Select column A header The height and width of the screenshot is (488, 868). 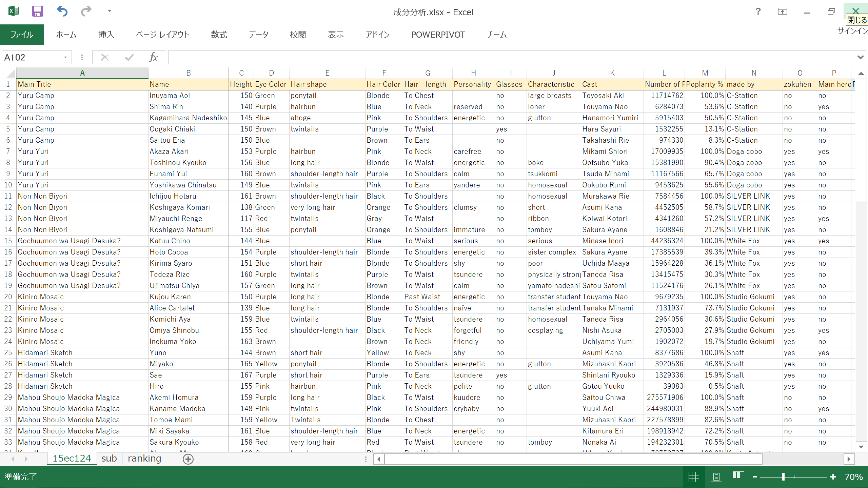coord(82,73)
